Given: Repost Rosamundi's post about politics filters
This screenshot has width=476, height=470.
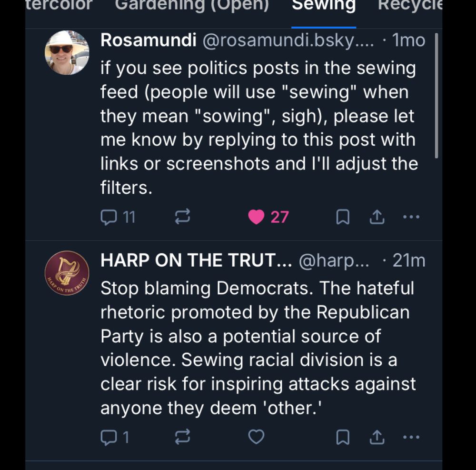Looking at the screenshot, I should click(x=182, y=217).
